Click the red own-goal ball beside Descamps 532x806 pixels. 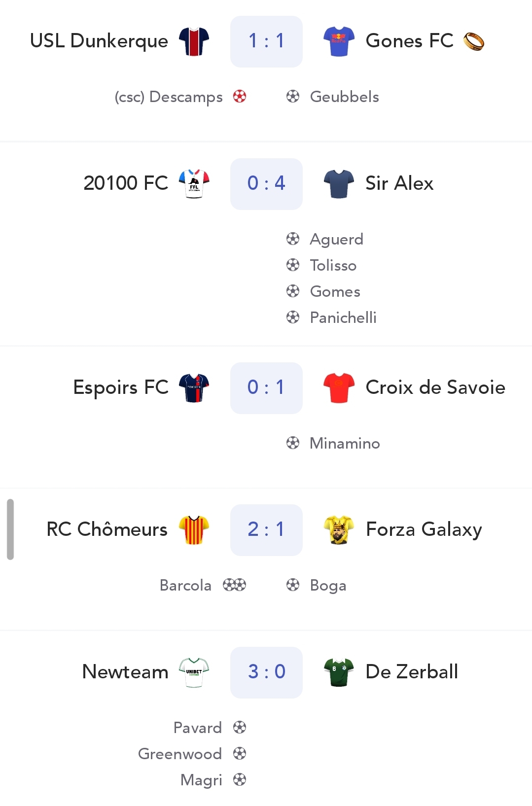[x=240, y=97]
